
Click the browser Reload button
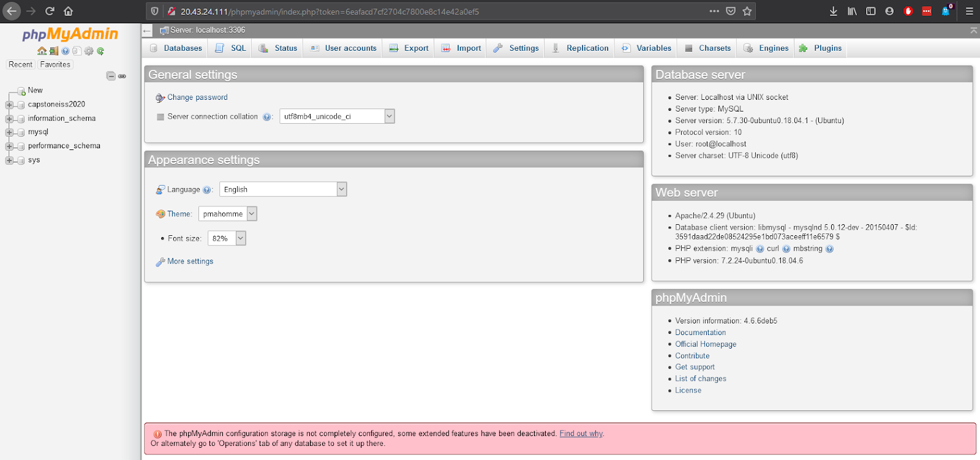tap(50, 11)
